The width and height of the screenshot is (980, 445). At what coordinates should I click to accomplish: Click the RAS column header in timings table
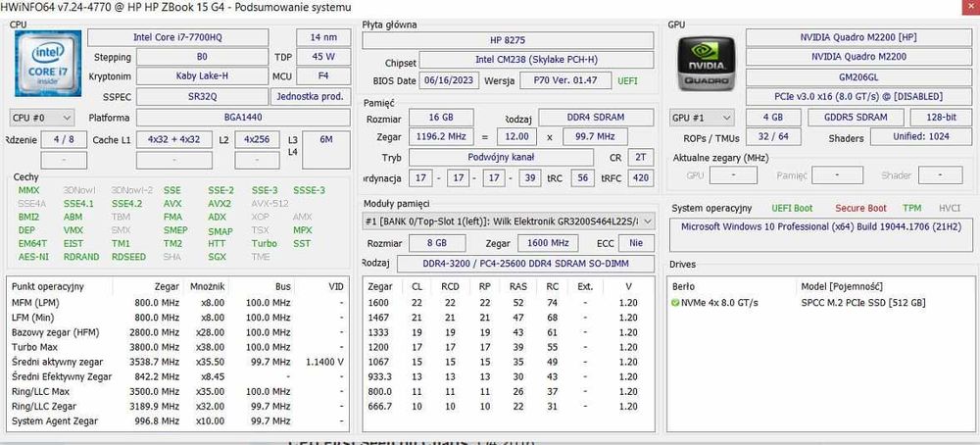pos(517,287)
